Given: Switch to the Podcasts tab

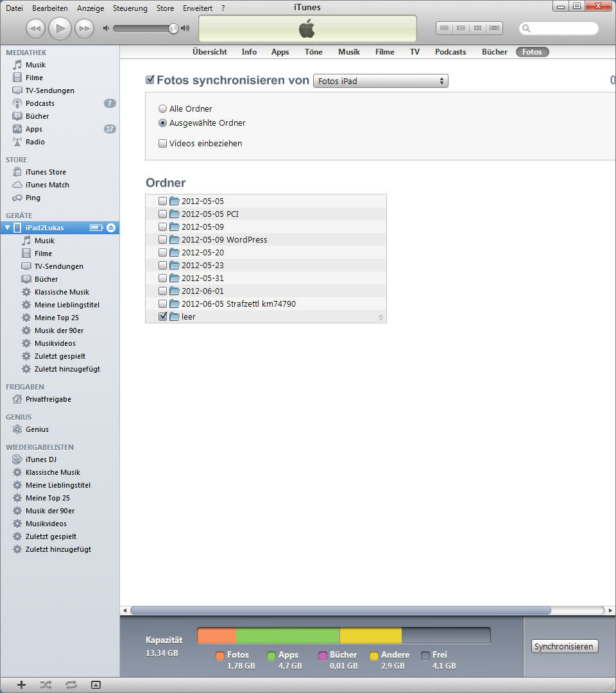Looking at the screenshot, I should pyautogui.click(x=450, y=52).
